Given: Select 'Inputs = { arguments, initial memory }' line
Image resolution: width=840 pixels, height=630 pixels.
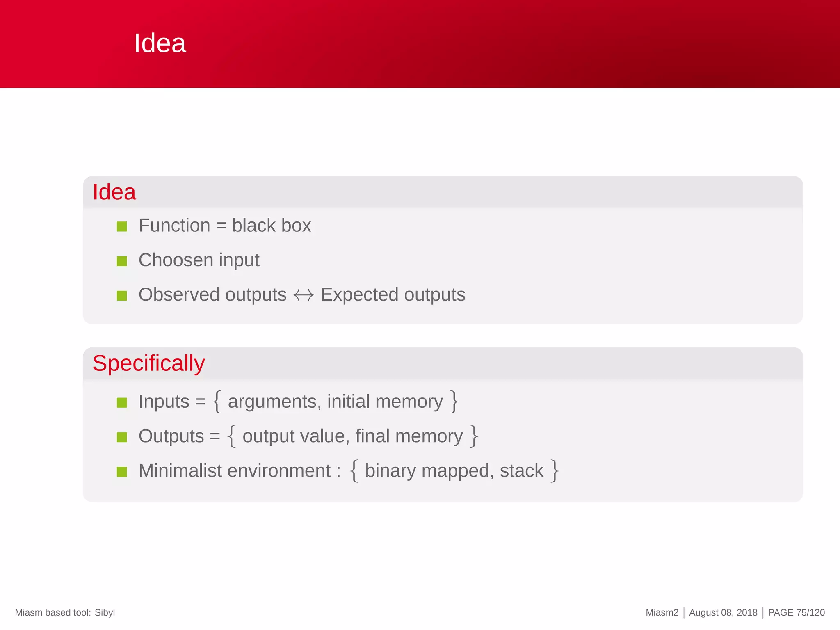Looking at the screenshot, I should (299, 401).
